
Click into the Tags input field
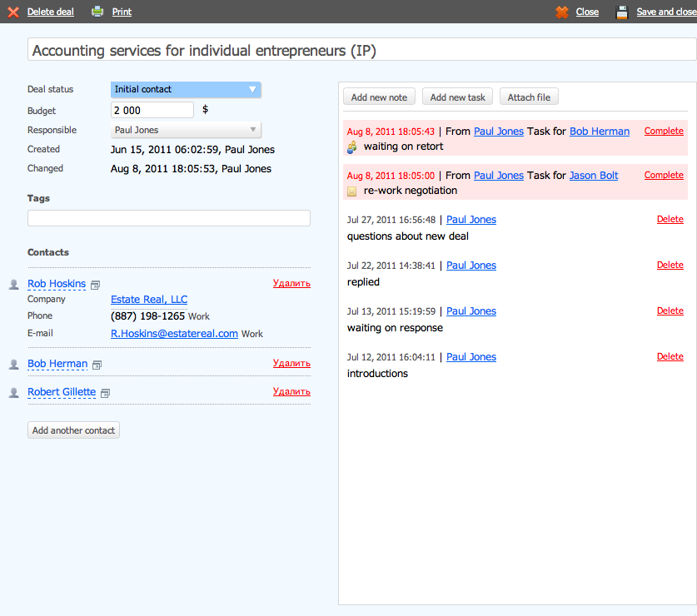click(168, 218)
